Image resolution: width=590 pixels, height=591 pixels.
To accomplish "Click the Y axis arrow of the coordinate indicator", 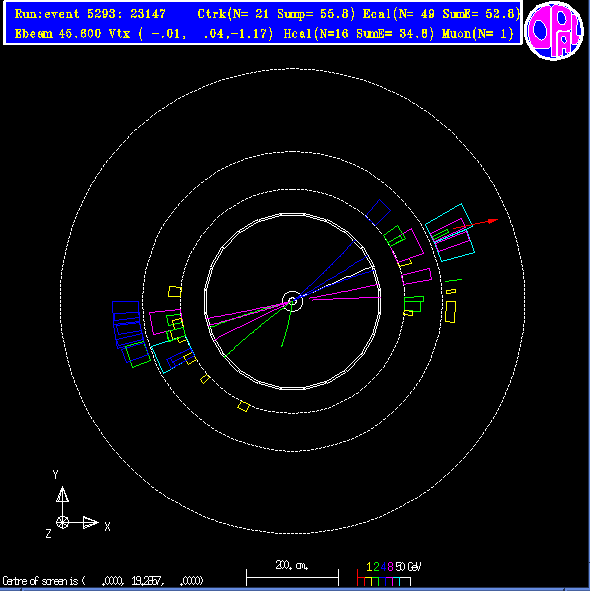I will coord(63,495).
